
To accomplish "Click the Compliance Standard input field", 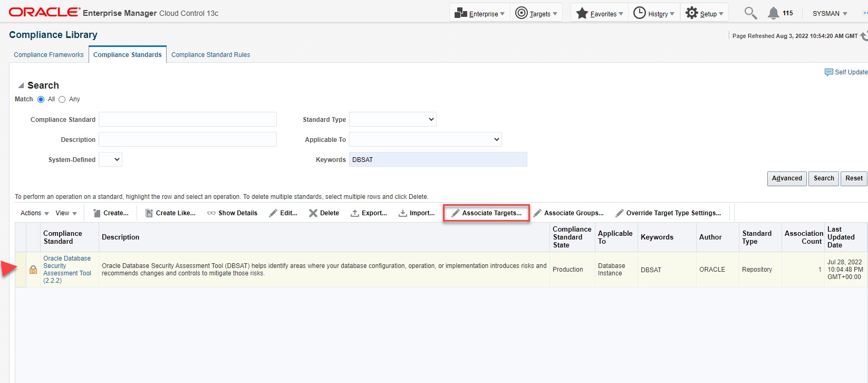I will pos(188,119).
